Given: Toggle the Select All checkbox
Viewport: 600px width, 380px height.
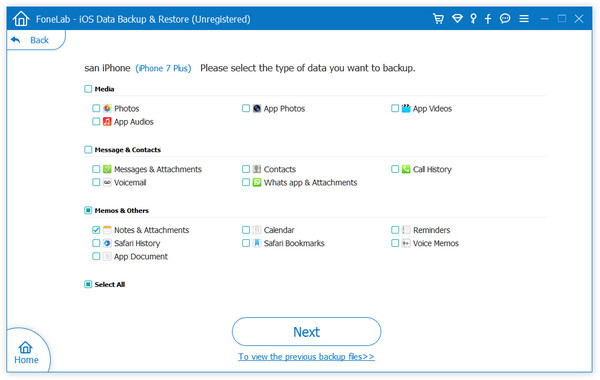Looking at the screenshot, I should coord(88,284).
